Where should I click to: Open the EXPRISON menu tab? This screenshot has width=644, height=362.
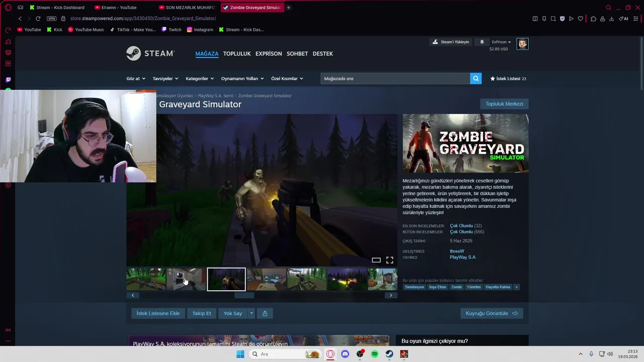click(x=269, y=54)
